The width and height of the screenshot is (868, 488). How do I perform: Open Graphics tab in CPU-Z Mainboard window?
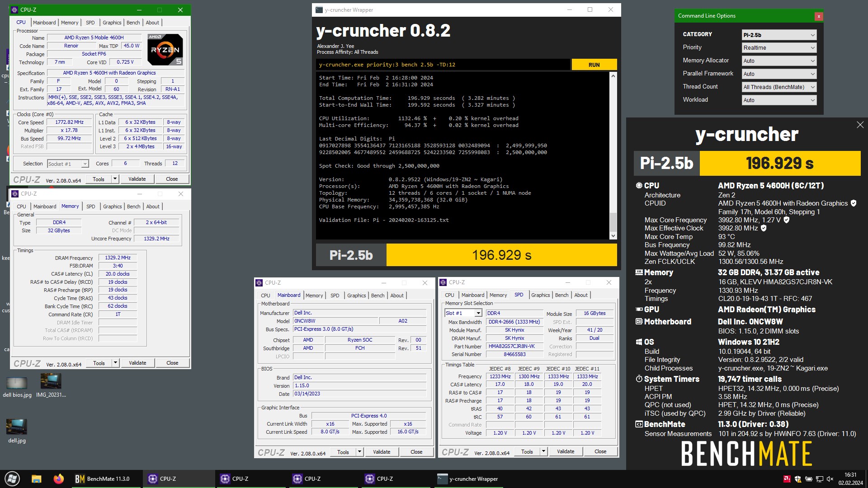click(357, 296)
